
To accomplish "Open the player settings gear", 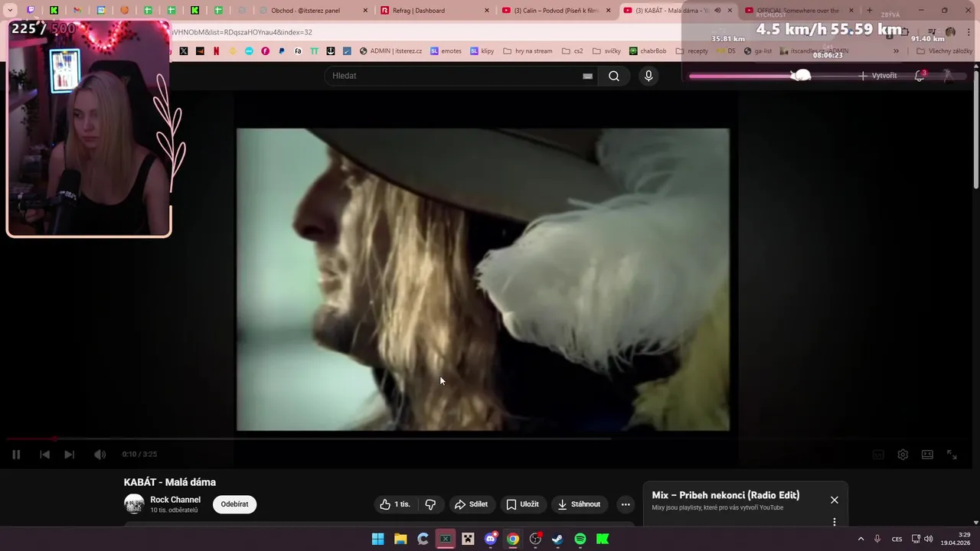I will [903, 455].
